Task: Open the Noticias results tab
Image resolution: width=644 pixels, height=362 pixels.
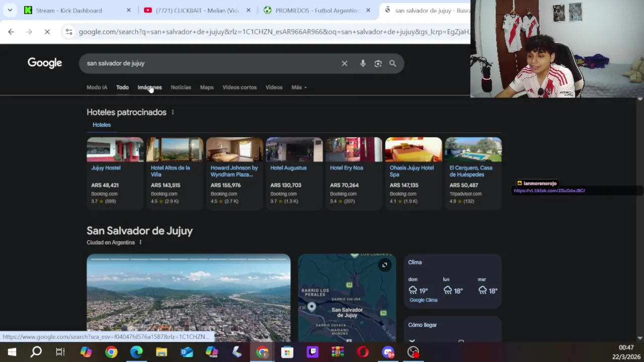Action: point(181,87)
